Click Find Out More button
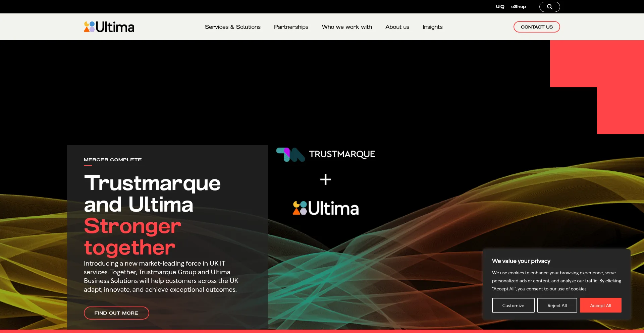Screen dimensions: 644x333 (x=116, y=313)
